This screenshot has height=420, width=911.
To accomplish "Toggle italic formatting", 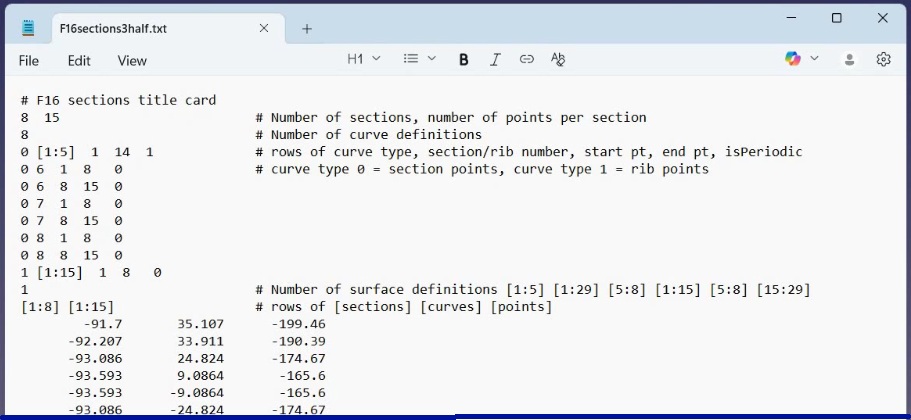I will click(495, 60).
